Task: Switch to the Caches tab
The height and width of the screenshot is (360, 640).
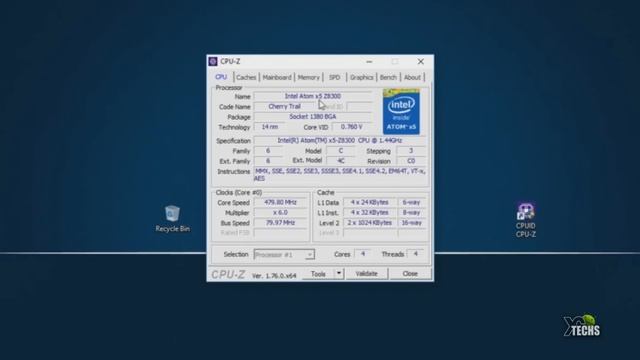Action: [246, 77]
